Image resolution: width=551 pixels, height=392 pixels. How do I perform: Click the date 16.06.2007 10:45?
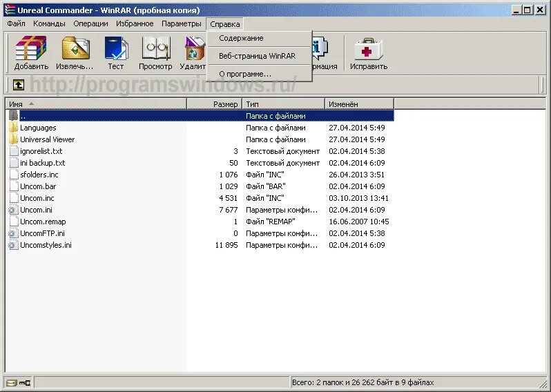[359, 222]
